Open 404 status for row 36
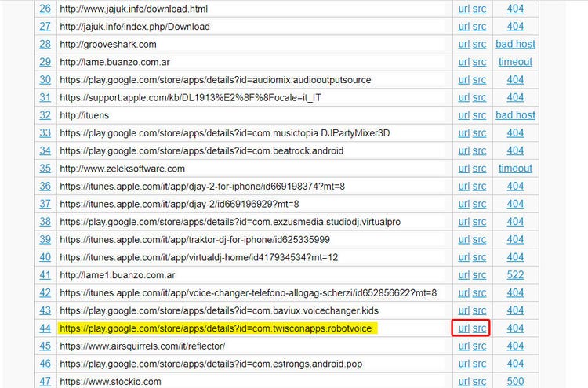This screenshot has height=388, width=588. coord(515,187)
